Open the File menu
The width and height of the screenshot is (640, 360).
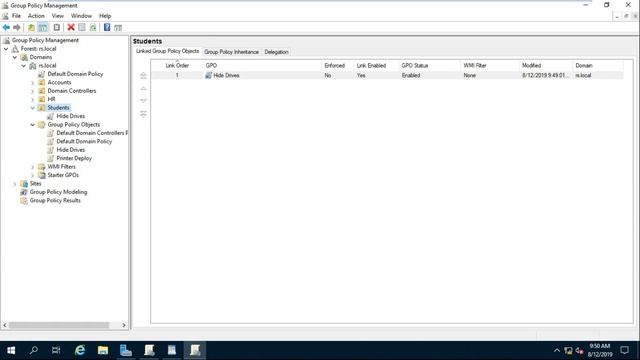[16, 16]
